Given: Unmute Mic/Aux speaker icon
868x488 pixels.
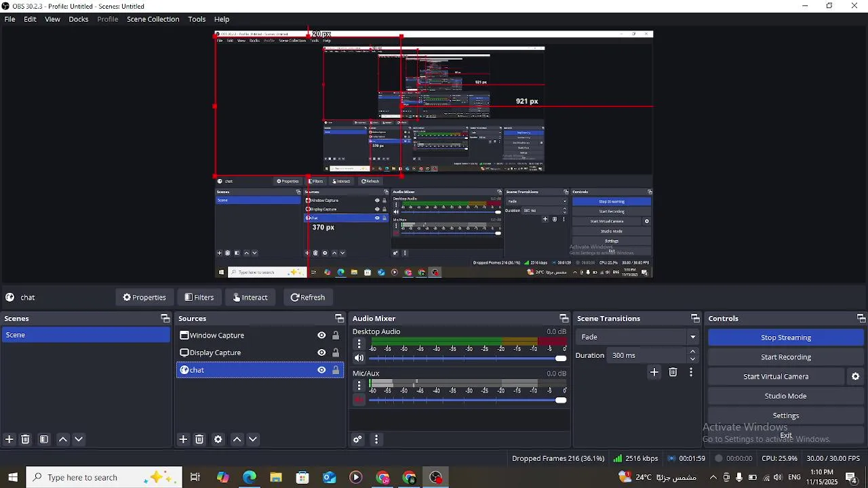Looking at the screenshot, I should [359, 400].
